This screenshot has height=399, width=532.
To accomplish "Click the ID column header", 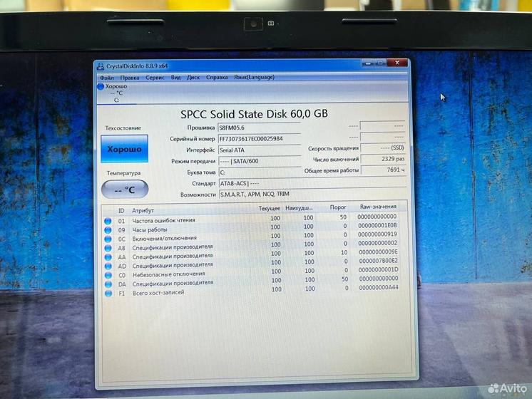I will pyautogui.click(x=121, y=211).
